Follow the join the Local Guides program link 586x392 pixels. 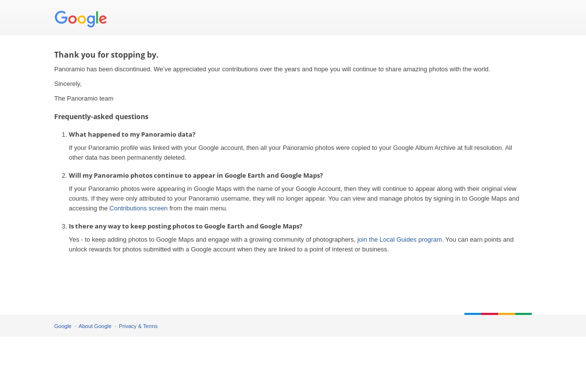click(399, 240)
